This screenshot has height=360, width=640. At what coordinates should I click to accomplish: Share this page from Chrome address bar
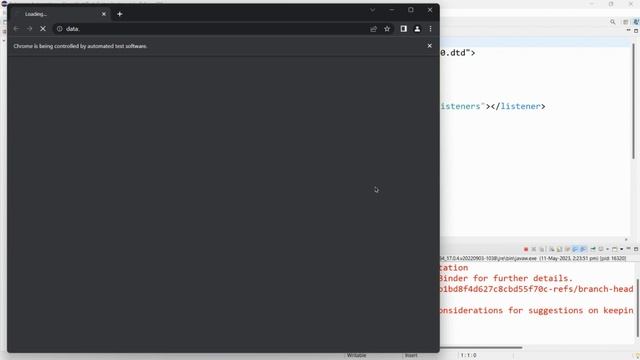point(373,29)
